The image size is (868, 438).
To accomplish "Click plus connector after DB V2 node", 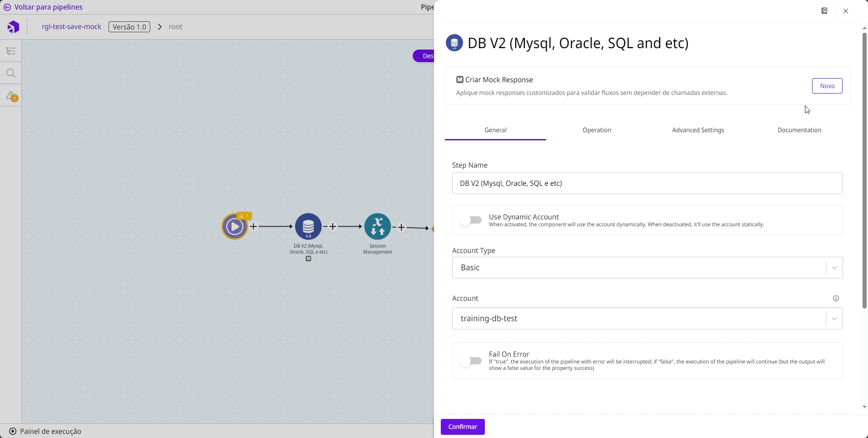I will coord(333,226).
